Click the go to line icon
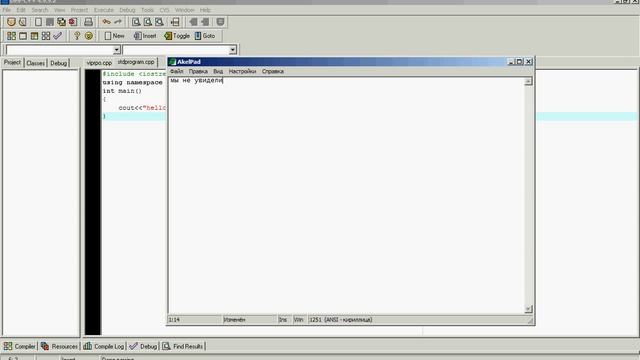 click(x=175, y=22)
